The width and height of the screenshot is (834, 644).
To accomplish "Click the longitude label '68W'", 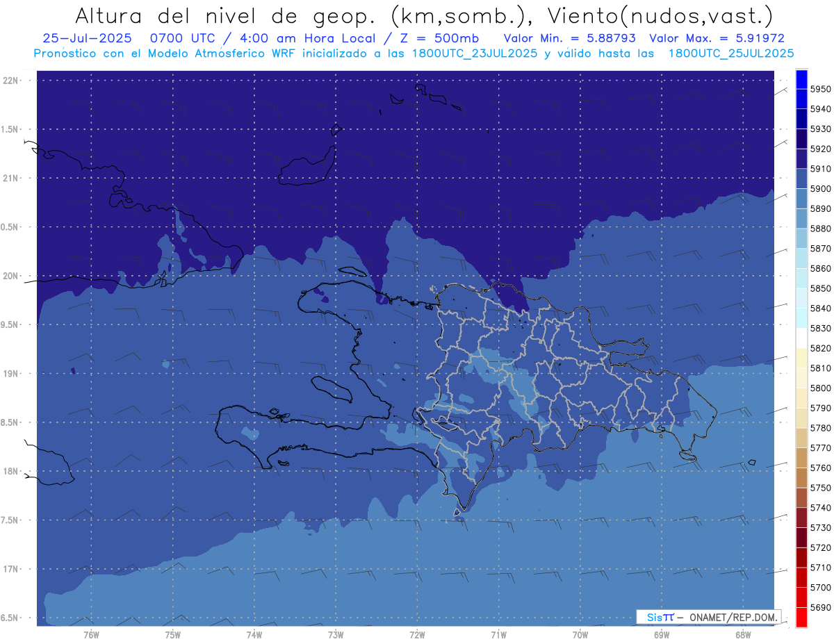I will pyautogui.click(x=742, y=634).
